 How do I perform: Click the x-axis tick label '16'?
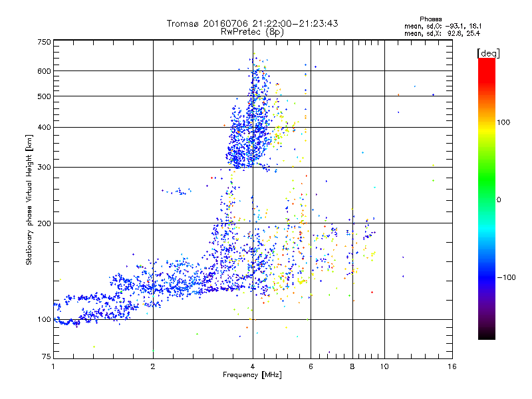click(452, 366)
